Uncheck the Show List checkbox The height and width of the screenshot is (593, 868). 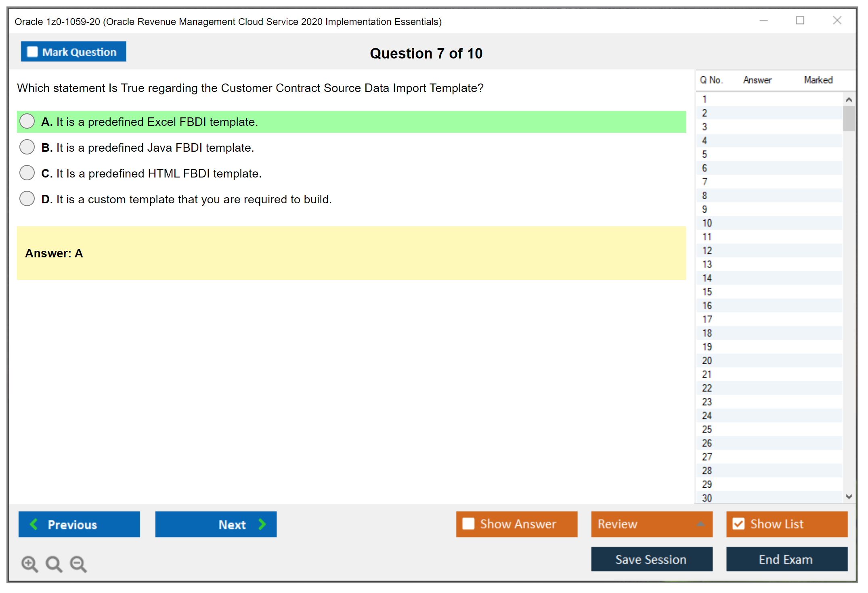738,524
